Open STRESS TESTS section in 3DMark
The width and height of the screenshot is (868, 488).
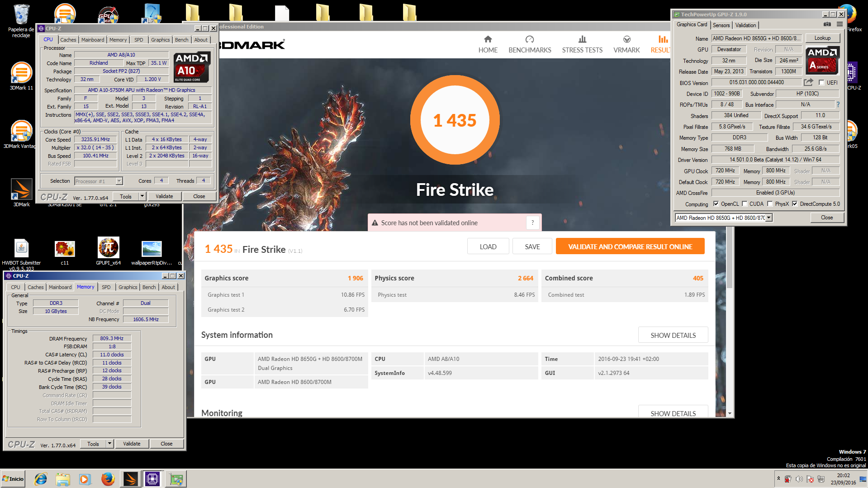582,45
